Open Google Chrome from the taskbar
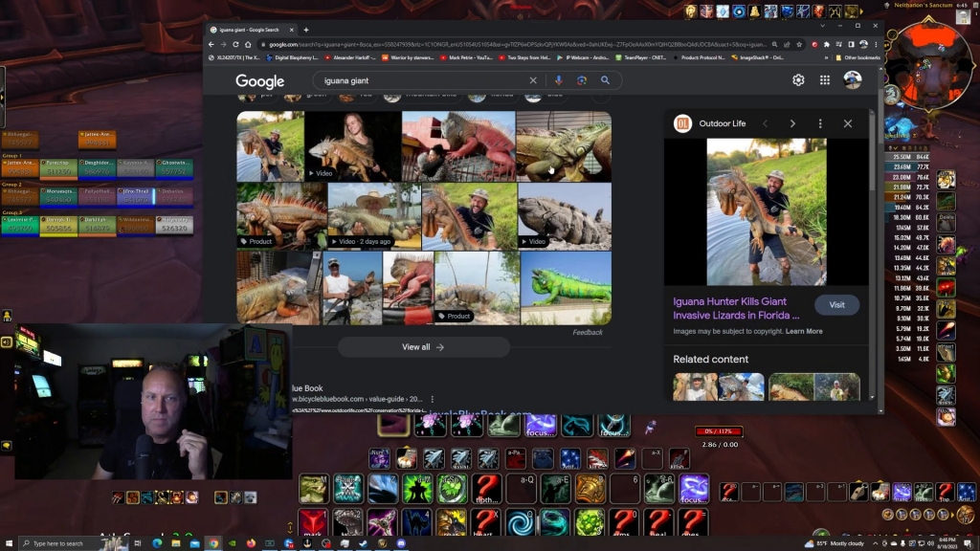This screenshot has height=551, width=980. tap(213, 543)
